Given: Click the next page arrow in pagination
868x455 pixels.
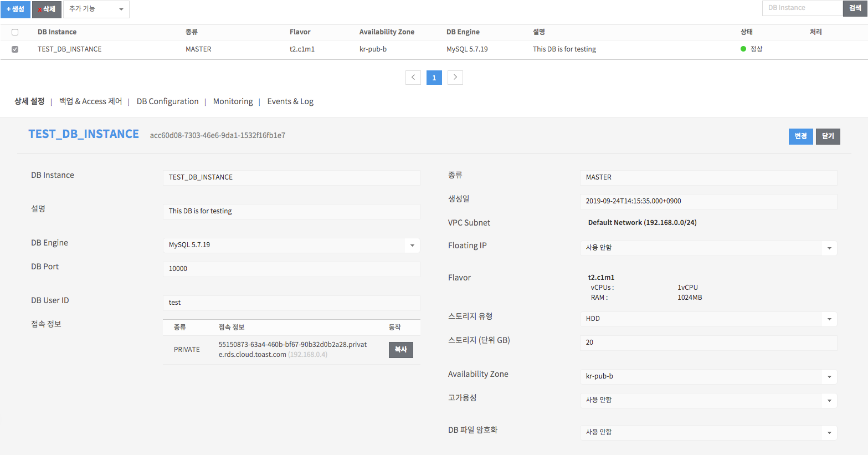Looking at the screenshot, I should pos(455,78).
